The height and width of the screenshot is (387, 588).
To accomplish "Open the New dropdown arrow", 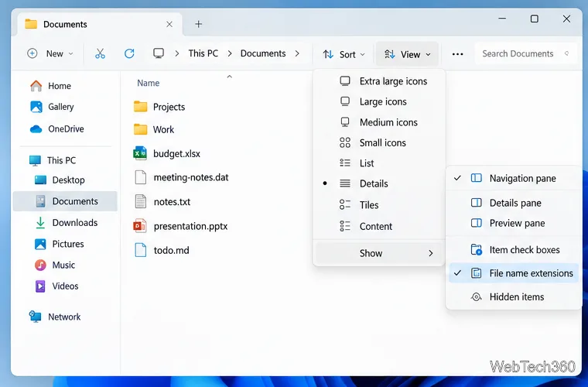I will [x=70, y=54].
